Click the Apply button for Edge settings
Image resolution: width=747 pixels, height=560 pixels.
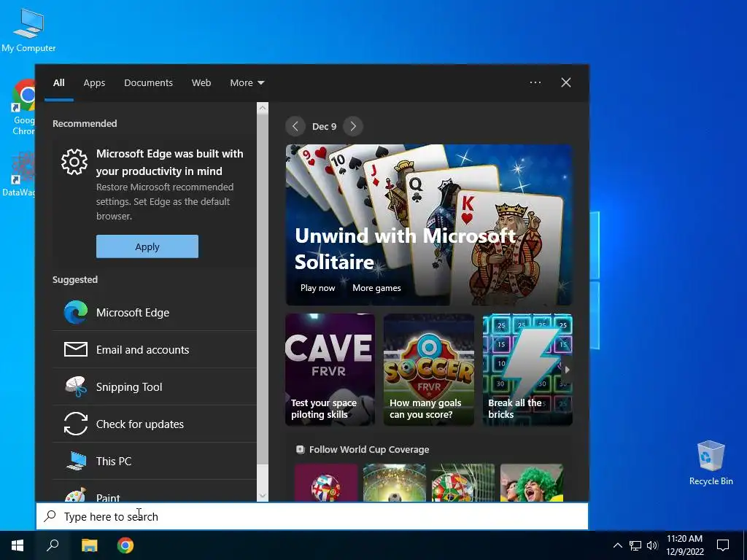click(147, 246)
